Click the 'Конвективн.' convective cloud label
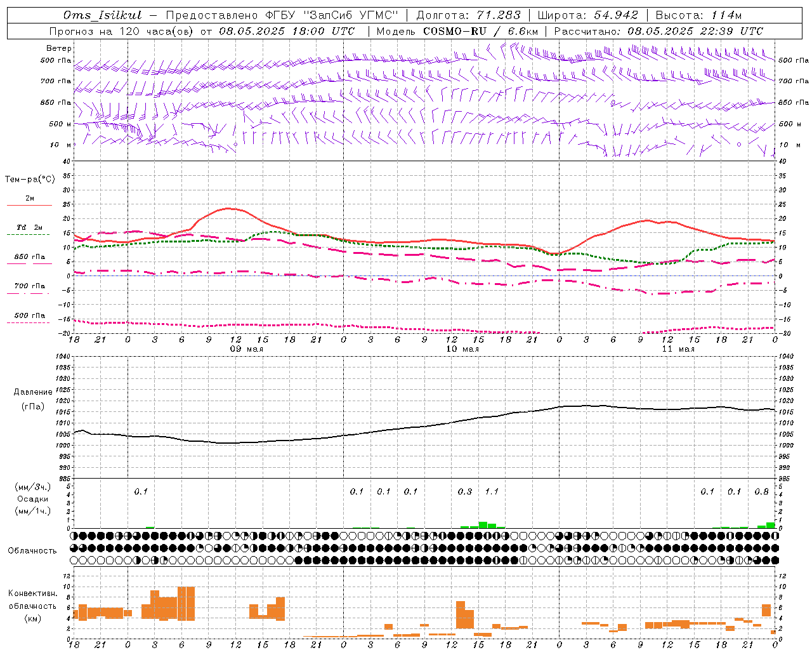This screenshot has height=650, width=812. pyautogui.click(x=33, y=594)
